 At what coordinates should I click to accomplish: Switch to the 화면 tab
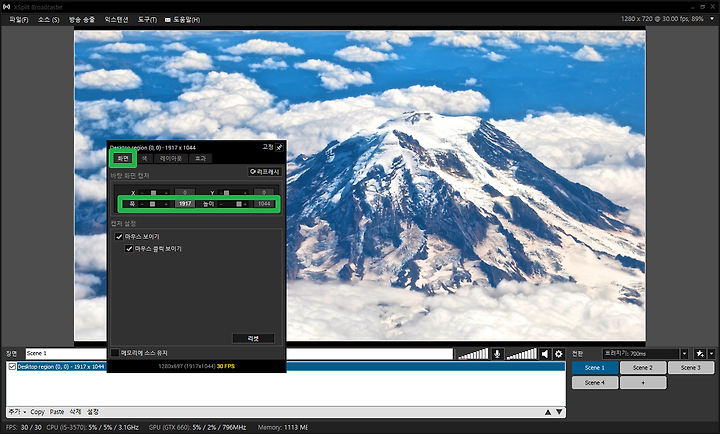click(123, 158)
